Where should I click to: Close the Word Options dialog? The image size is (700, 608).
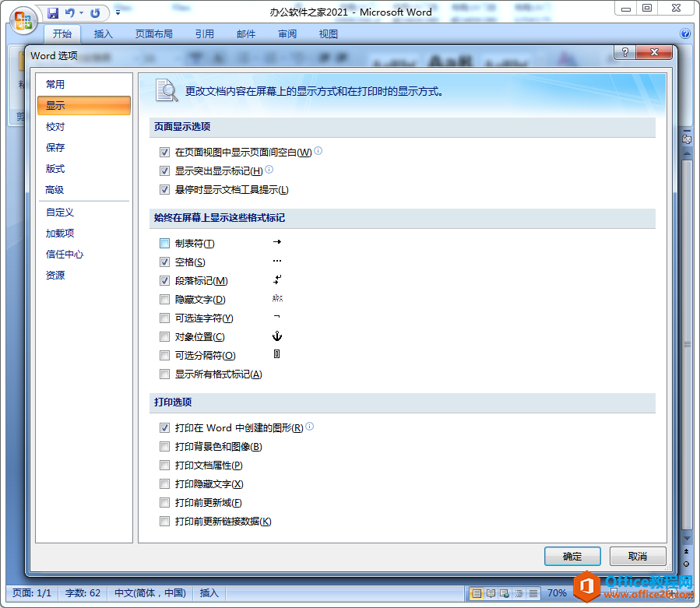point(654,52)
